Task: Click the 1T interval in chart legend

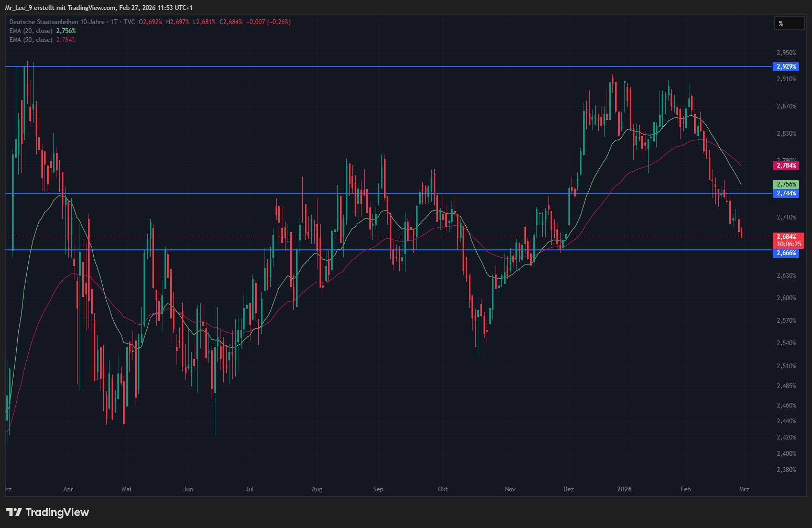Action: pos(114,22)
